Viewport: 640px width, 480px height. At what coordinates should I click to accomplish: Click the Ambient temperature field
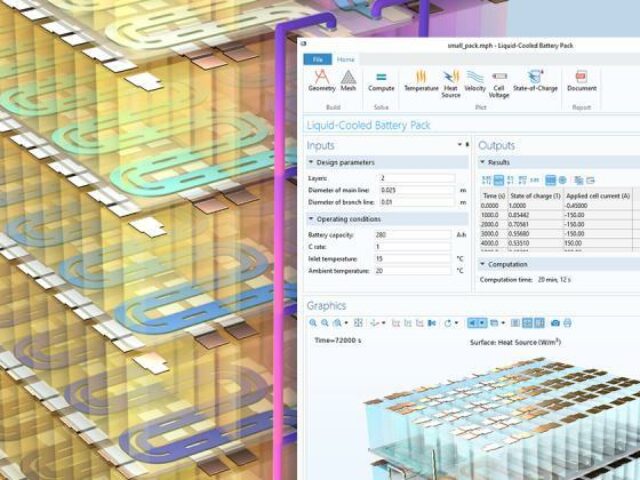(413, 271)
